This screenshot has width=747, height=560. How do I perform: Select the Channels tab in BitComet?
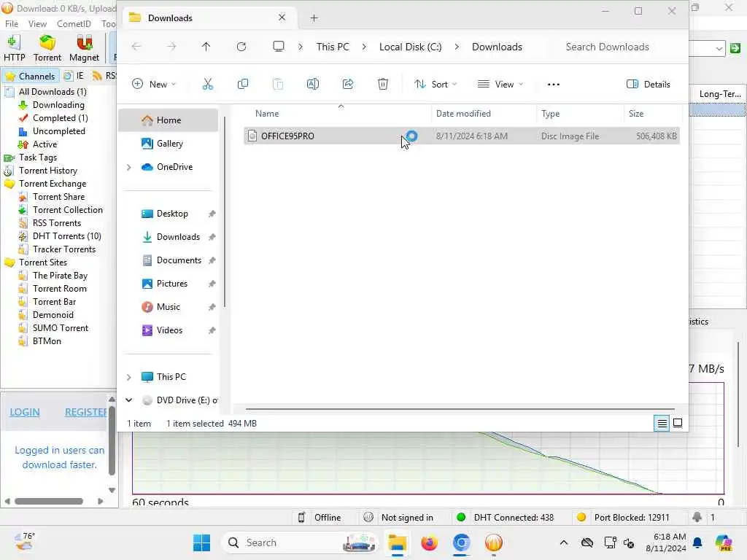31,76
